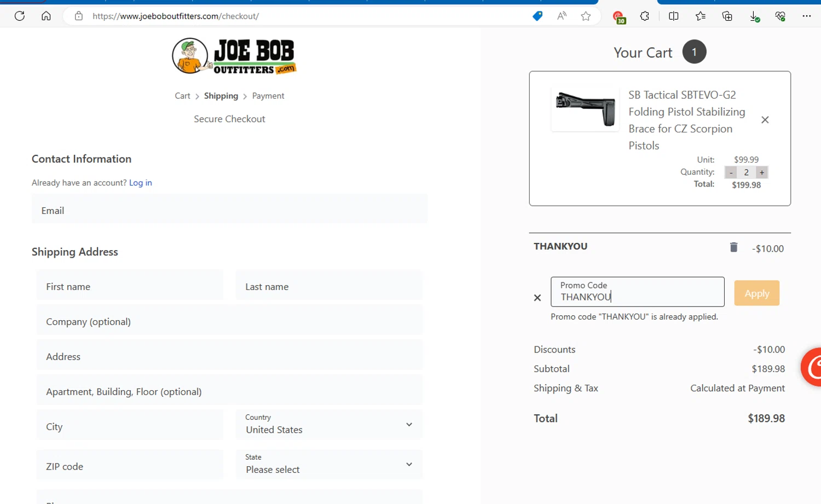Click the cart item count badge
The width and height of the screenshot is (821, 504).
[694, 52]
